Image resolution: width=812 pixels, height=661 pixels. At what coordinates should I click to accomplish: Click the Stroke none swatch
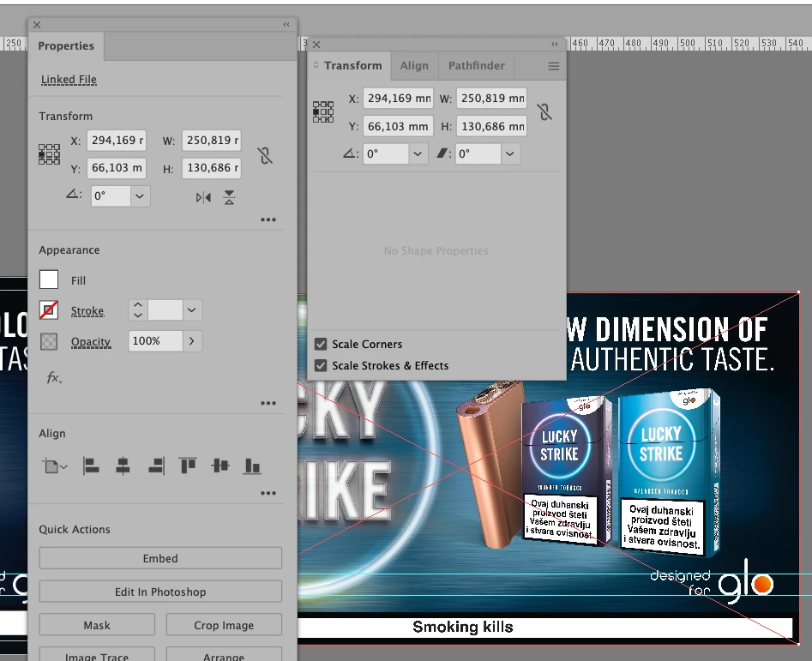pyautogui.click(x=49, y=310)
